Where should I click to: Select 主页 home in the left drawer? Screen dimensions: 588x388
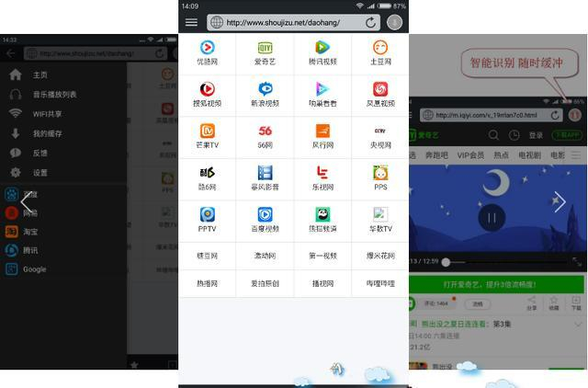point(63,75)
